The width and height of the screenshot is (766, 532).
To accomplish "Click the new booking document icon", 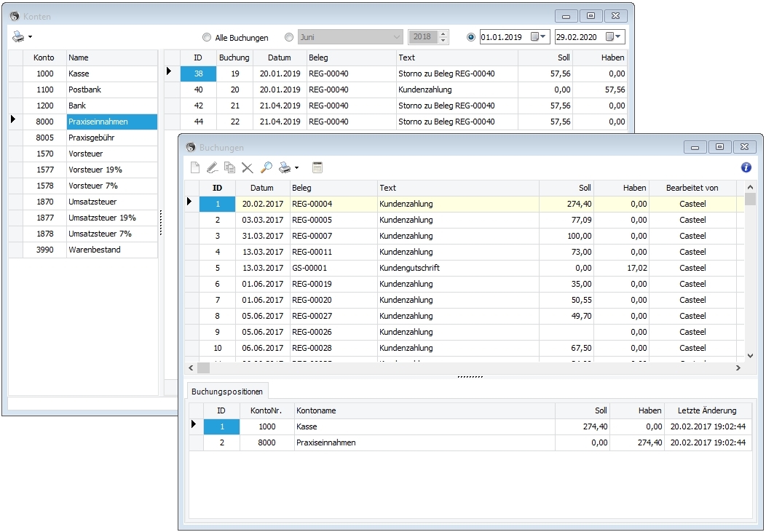I will click(194, 167).
